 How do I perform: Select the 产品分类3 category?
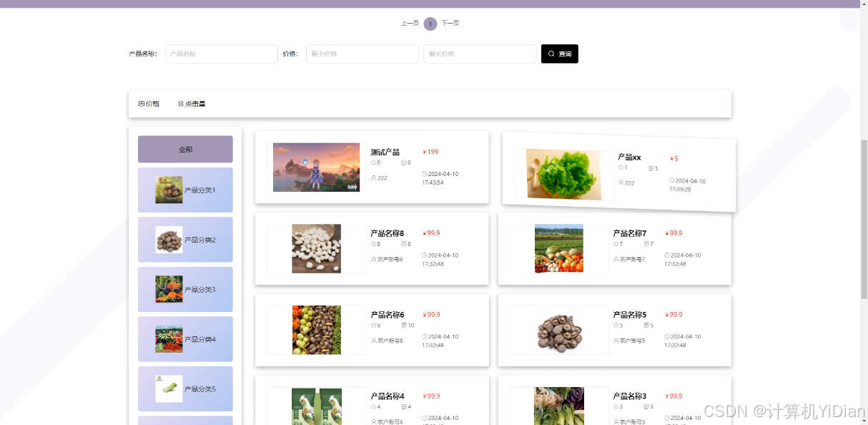pos(185,290)
